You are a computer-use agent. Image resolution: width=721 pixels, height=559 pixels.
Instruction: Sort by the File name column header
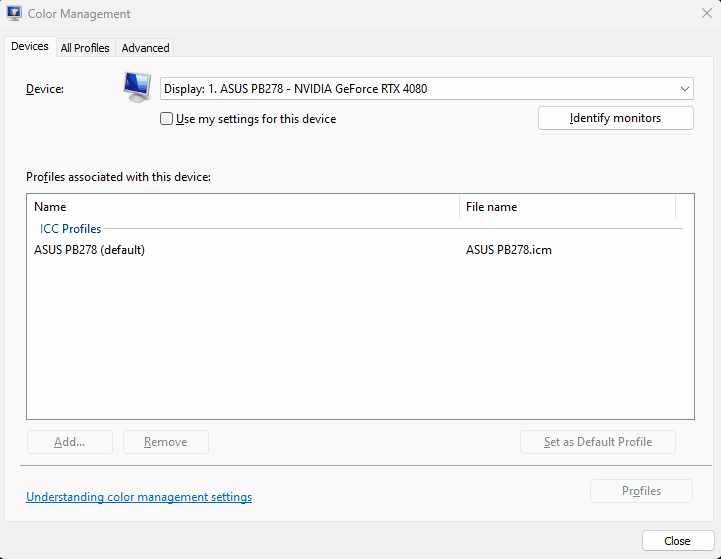coord(567,207)
